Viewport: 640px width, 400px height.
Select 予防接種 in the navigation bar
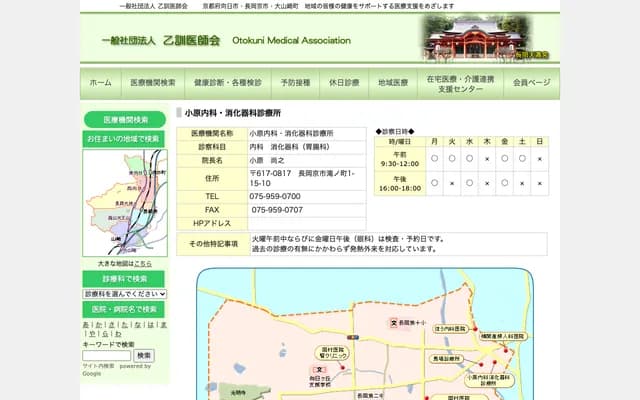(295, 83)
